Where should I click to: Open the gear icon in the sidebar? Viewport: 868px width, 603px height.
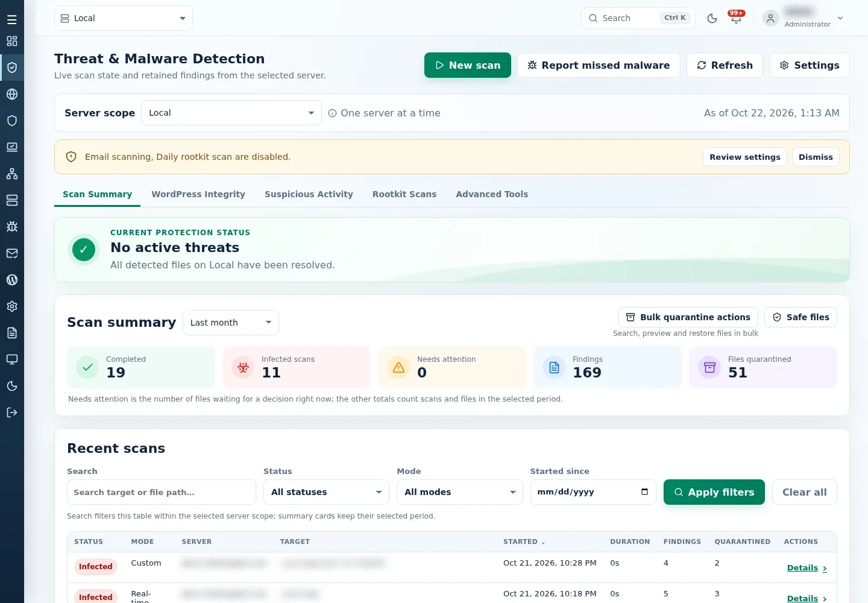point(12,306)
